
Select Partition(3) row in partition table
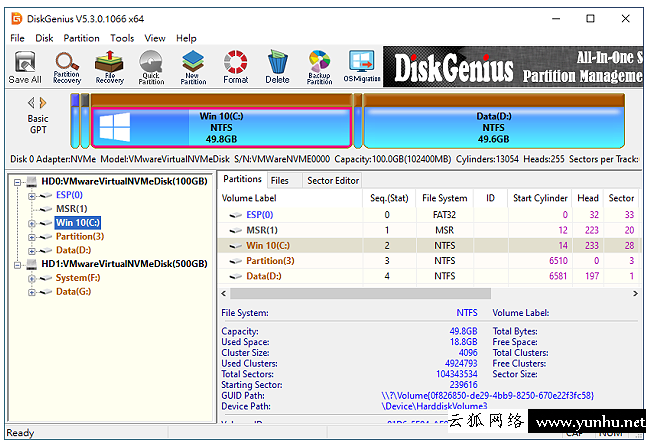point(428,261)
